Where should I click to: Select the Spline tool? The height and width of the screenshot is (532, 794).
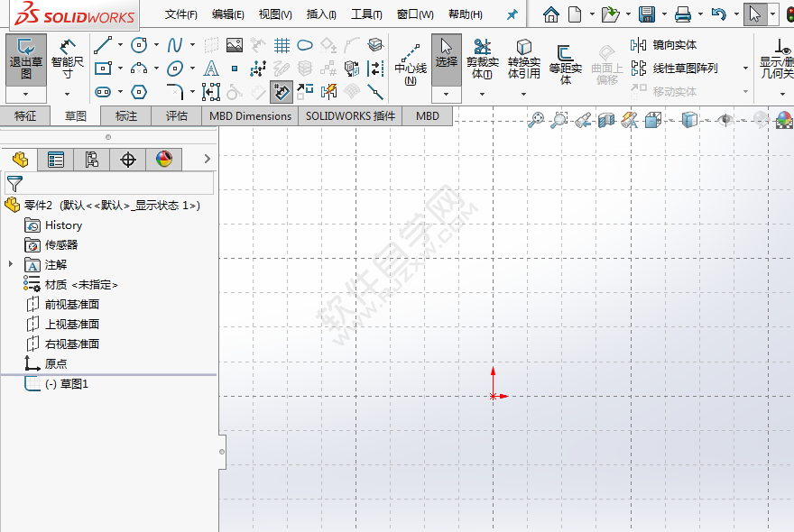(175, 44)
